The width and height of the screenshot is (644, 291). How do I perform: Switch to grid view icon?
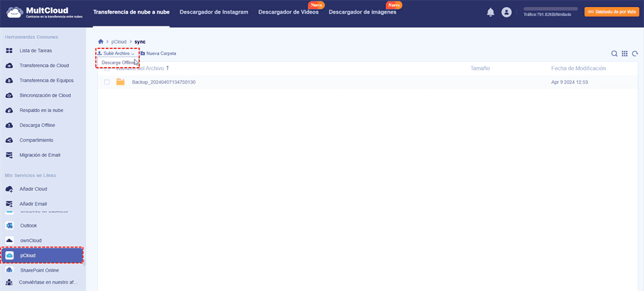[x=625, y=53]
